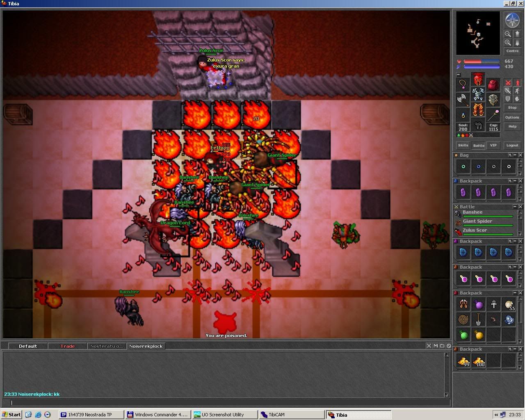Click the blue mana bar
This screenshot has height=420, width=525.
pos(482,66)
